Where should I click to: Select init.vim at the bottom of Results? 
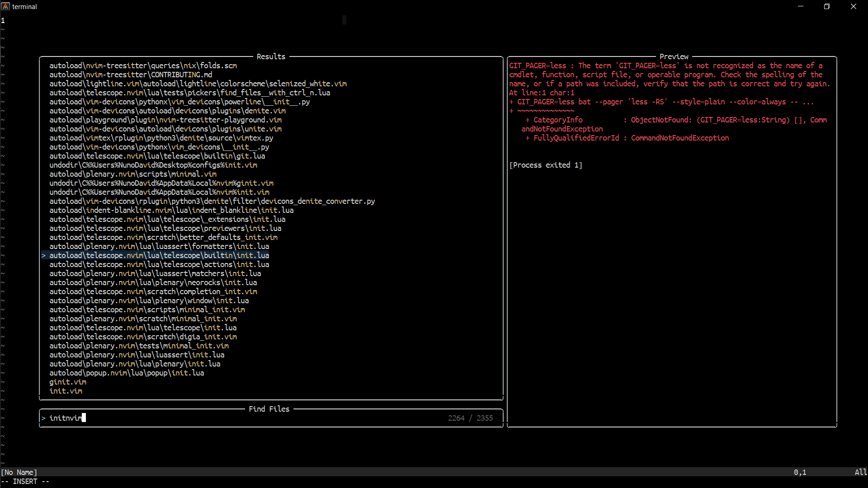(66, 391)
